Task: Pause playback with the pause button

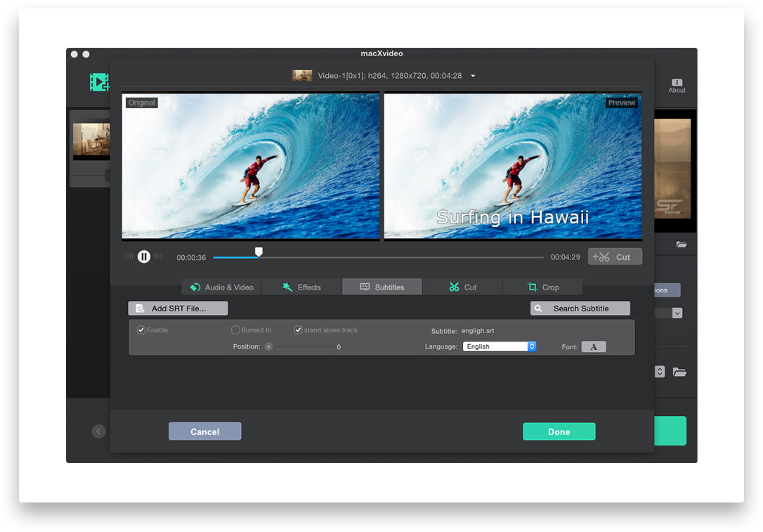Action: pyautogui.click(x=144, y=257)
